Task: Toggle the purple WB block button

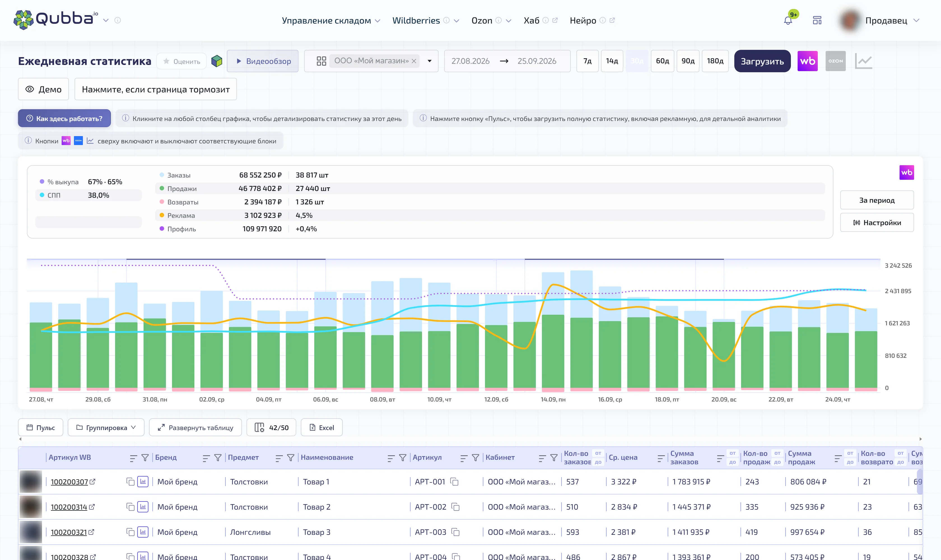Action: click(807, 61)
